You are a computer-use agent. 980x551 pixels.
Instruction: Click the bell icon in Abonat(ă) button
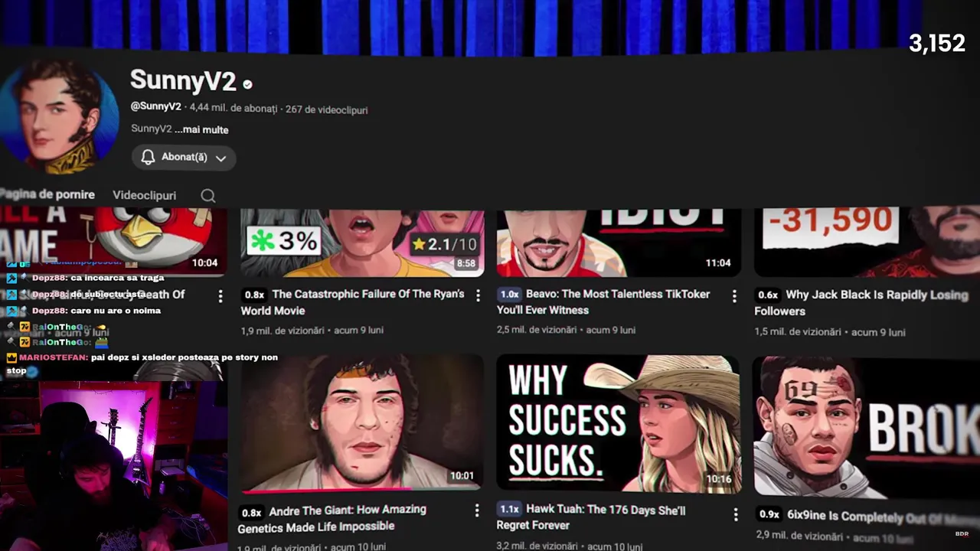pyautogui.click(x=148, y=157)
